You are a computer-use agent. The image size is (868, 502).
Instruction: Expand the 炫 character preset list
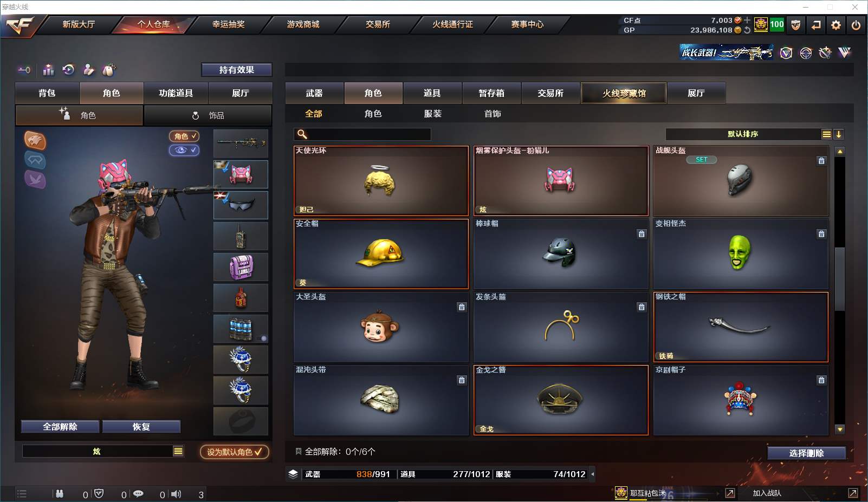[x=178, y=451]
